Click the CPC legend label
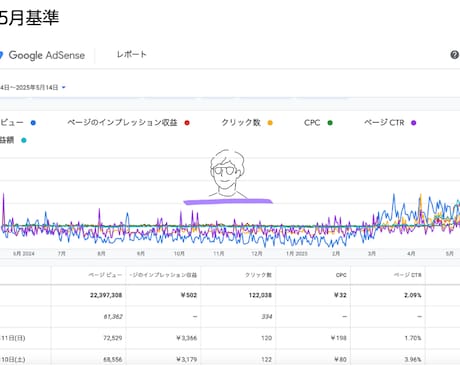Image resolution: width=460 pixels, height=380 pixels. tap(312, 123)
